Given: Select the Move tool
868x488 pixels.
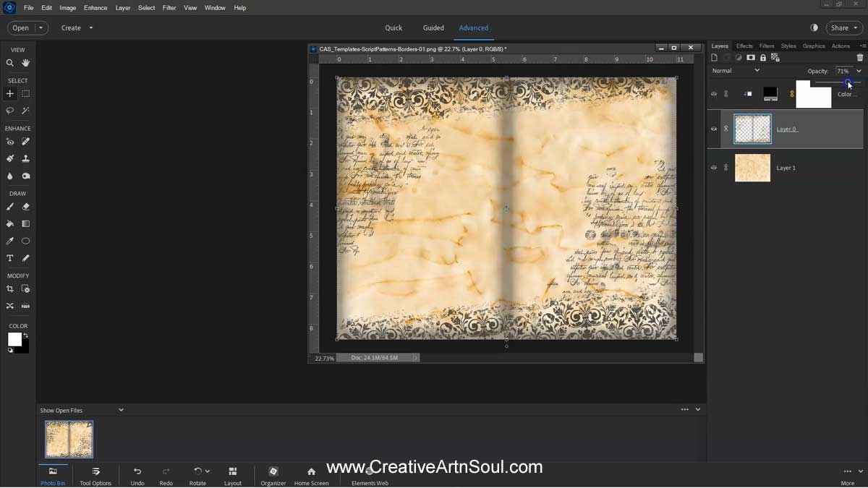Looking at the screenshot, I should point(9,93).
